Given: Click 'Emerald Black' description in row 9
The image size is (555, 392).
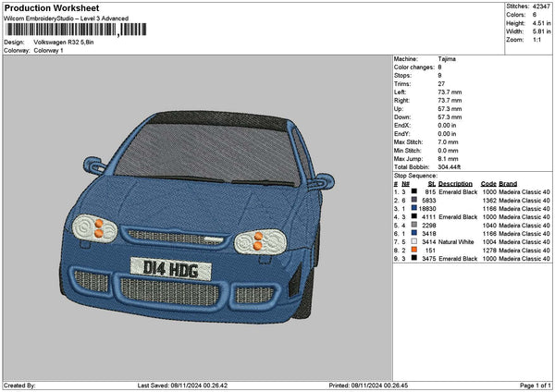Looking at the screenshot, I should coord(458,259).
